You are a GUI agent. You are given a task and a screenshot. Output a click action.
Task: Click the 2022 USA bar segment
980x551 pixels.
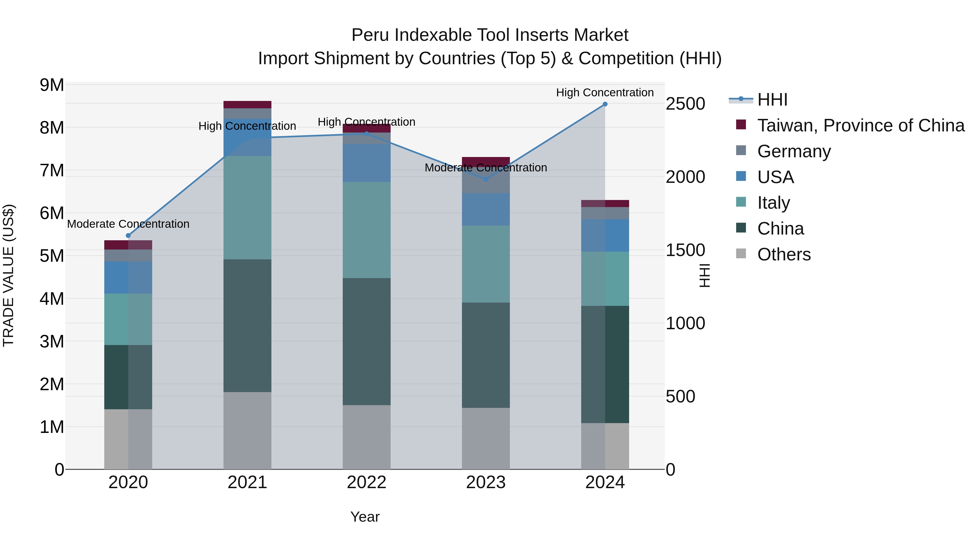pyautogui.click(x=367, y=163)
